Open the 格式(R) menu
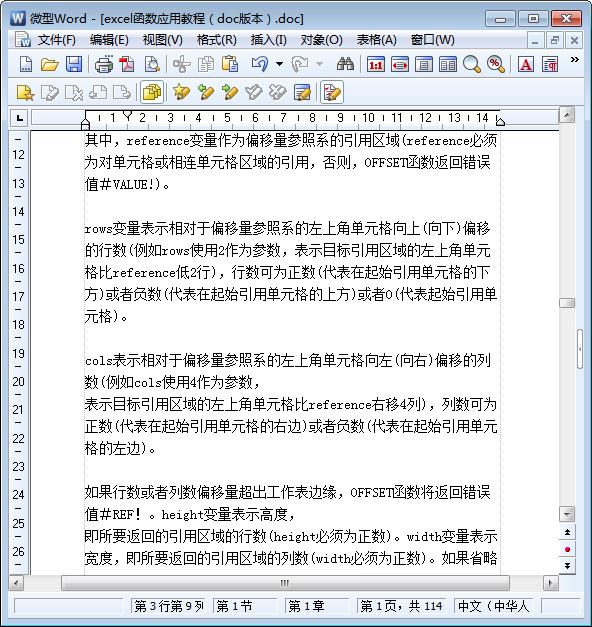Screen dimensions: 592x627 216,40
